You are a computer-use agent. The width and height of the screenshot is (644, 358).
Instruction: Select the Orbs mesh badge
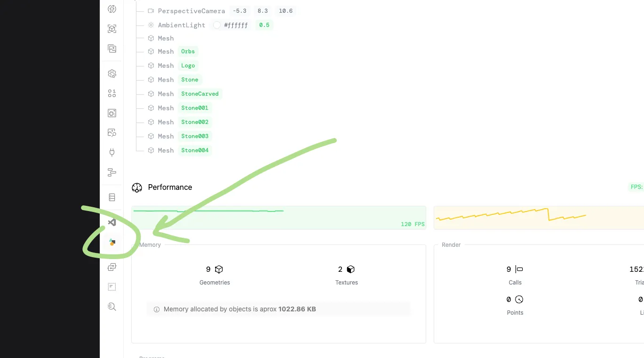pyautogui.click(x=188, y=51)
